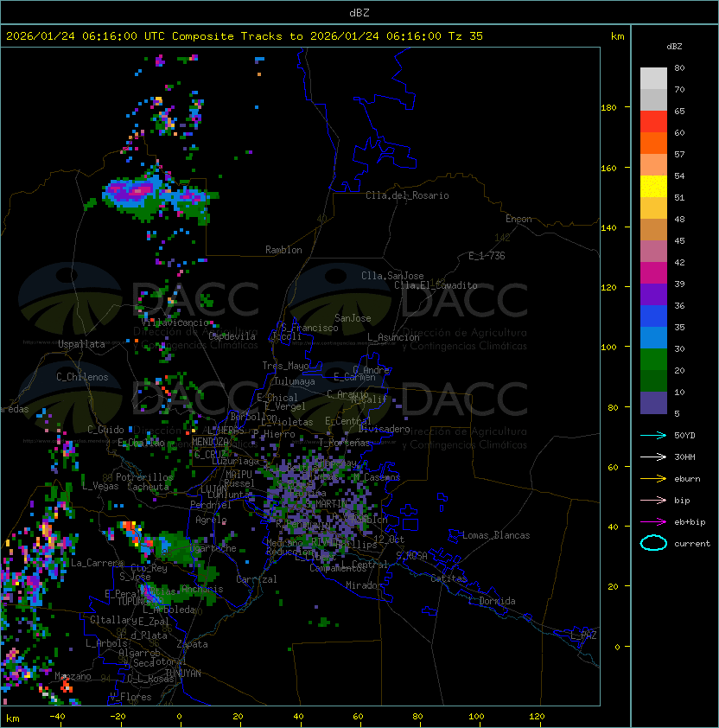The height and width of the screenshot is (728, 719).
Task: Click the dBZ title at top center
Action: [359, 12]
